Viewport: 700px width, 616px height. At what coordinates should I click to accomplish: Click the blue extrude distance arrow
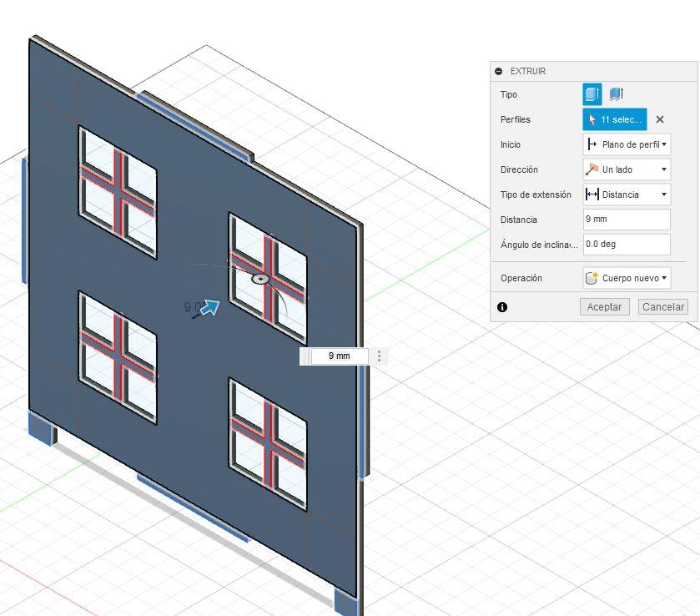210,307
